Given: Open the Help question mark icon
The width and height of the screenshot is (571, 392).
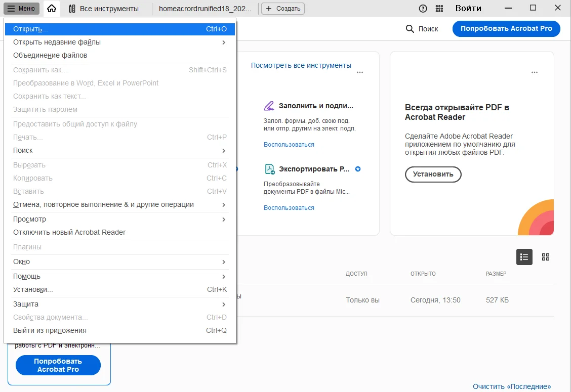Looking at the screenshot, I should pos(423,9).
